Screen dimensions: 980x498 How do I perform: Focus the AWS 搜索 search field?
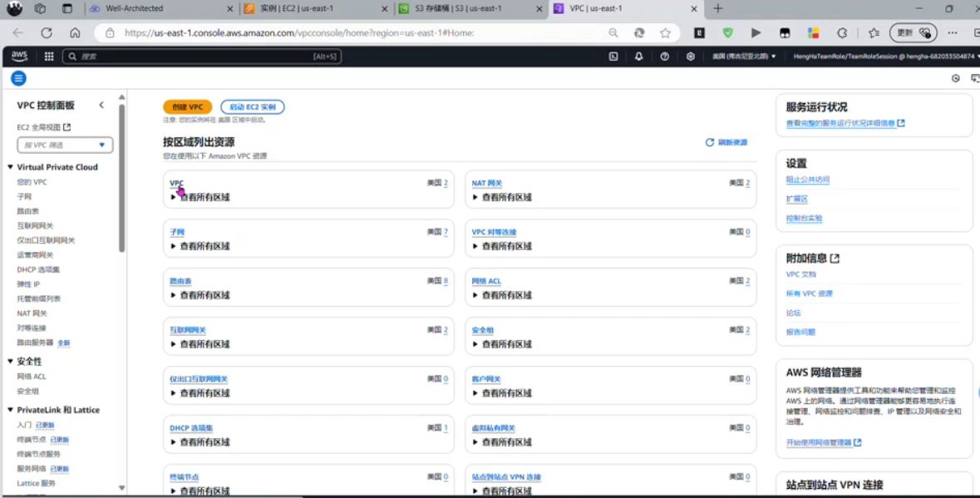(x=202, y=57)
